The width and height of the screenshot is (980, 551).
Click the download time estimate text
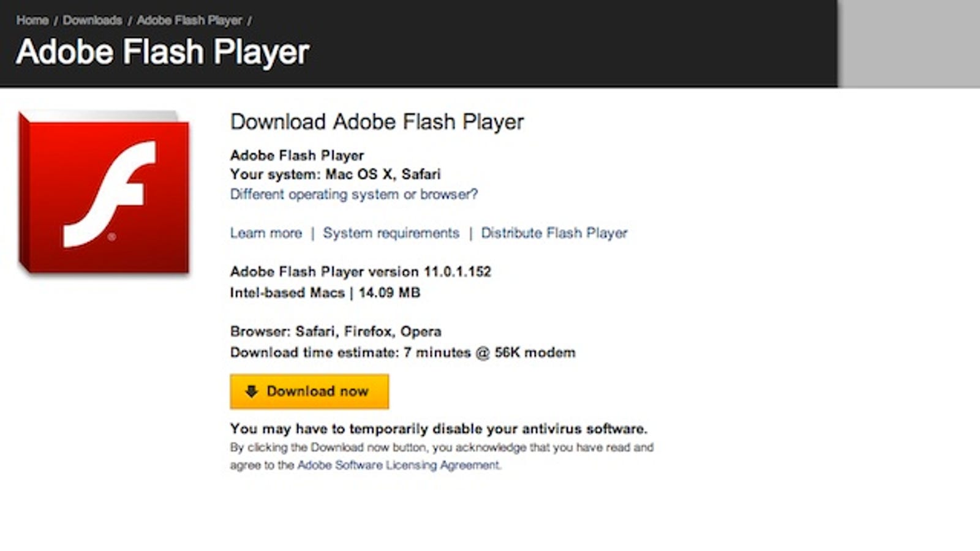point(403,353)
